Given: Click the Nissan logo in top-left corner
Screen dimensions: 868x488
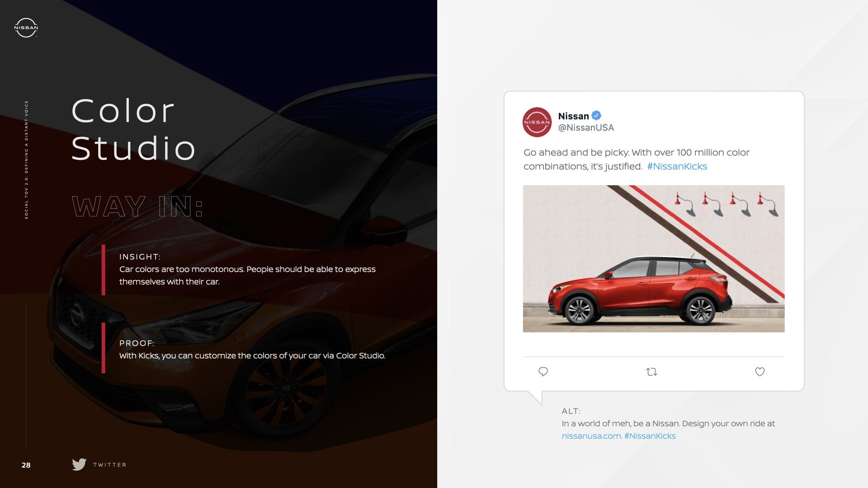Looking at the screenshot, I should point(26,28).
